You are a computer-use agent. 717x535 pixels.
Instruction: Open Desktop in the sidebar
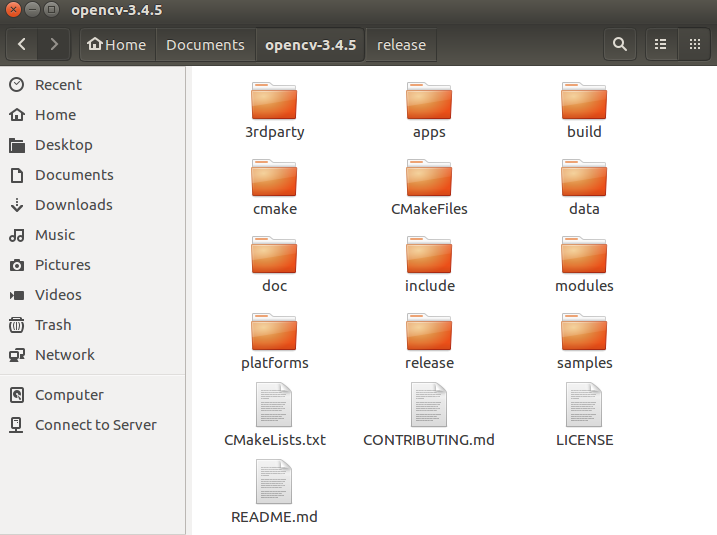93,145
